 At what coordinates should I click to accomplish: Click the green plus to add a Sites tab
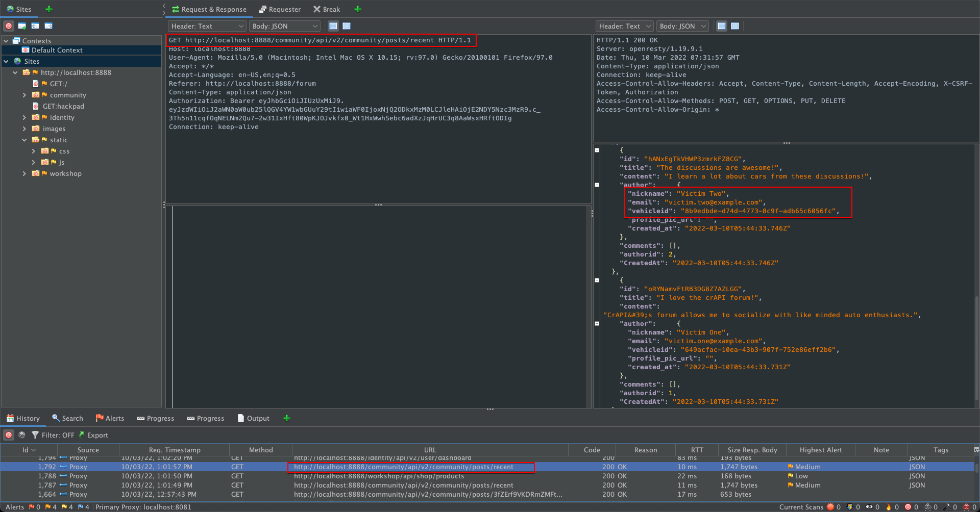(x=49, y=9)
